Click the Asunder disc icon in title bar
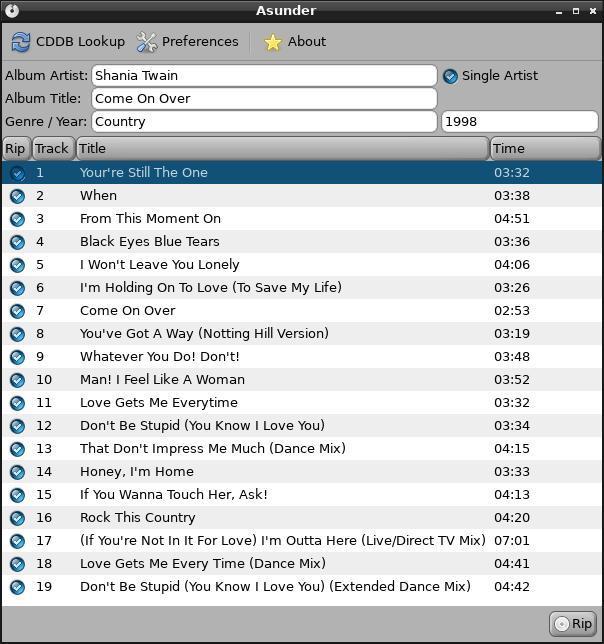Image resolution: width=604 pixels, height=644 pixels. click(x=12, y=10)
